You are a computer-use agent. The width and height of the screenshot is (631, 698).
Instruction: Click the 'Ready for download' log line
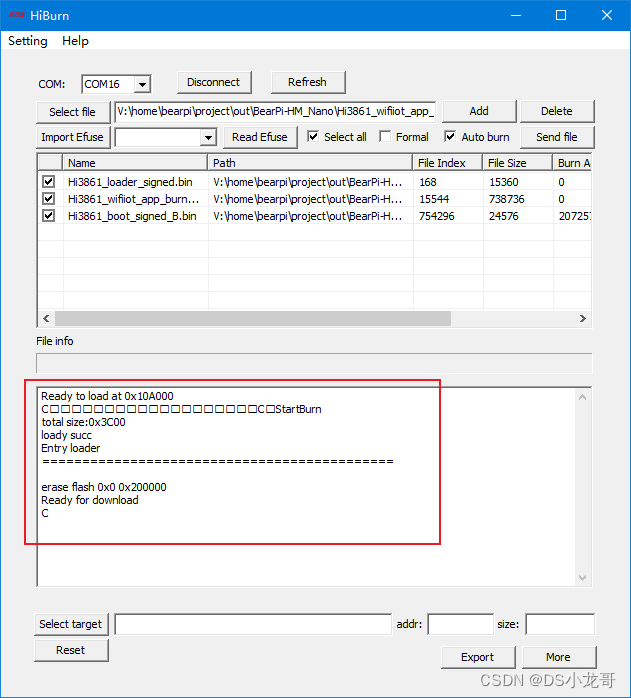point(90,500)
